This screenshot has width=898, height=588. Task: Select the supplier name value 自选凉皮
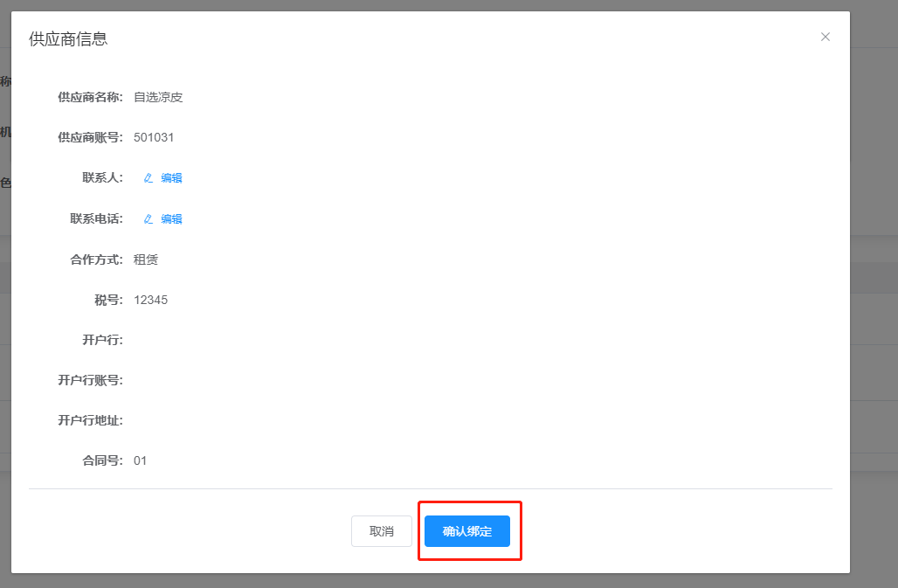[x=158, y=97]
